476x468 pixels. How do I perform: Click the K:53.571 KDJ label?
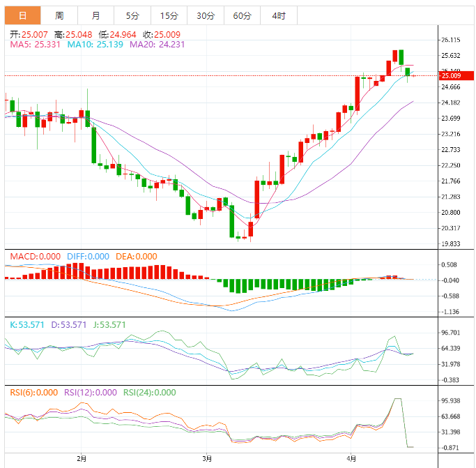tap(27, 325)
